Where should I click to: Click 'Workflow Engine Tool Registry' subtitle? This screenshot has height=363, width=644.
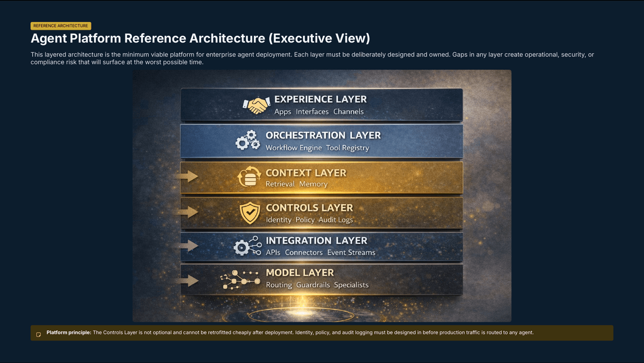(318, 148)
